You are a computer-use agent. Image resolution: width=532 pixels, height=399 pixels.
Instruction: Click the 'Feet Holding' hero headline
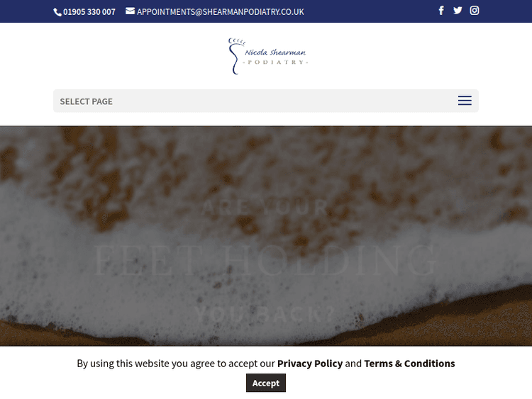265,260
